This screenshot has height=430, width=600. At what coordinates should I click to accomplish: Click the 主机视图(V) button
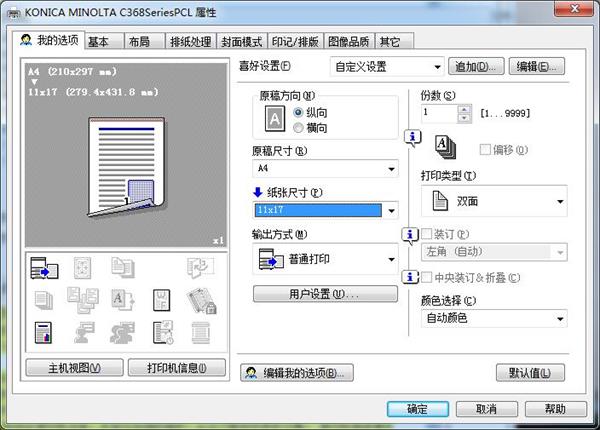click(75, 368)
